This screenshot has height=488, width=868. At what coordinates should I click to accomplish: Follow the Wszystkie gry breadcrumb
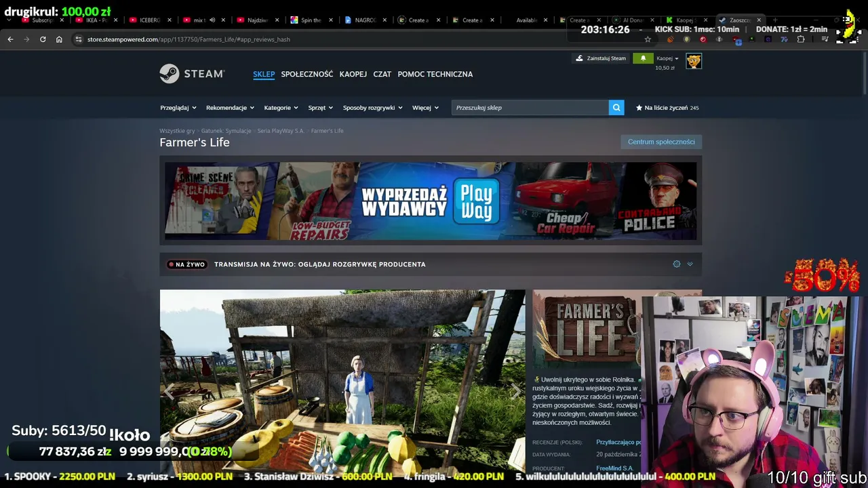pyautogui.click(x=177, y=131)
